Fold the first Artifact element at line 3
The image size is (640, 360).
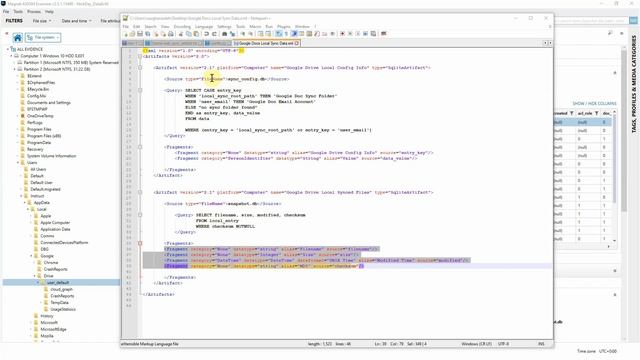pyautogui.click(x=140, y=68)
